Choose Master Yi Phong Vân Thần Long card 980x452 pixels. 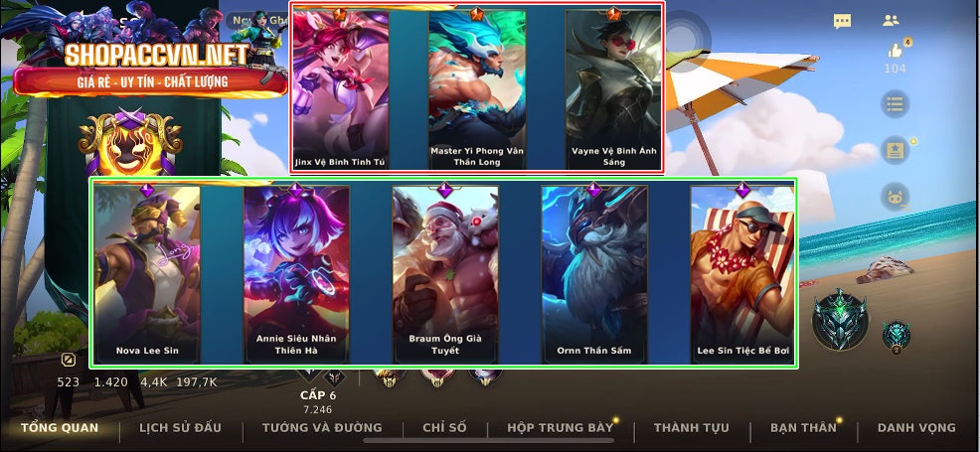tap(477, 88)
